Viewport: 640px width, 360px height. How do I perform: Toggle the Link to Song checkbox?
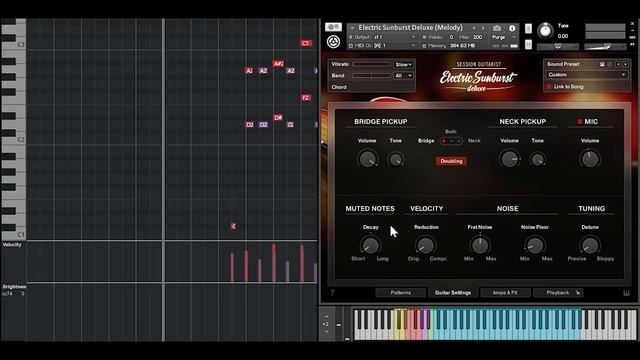click(x=549, y=87)
